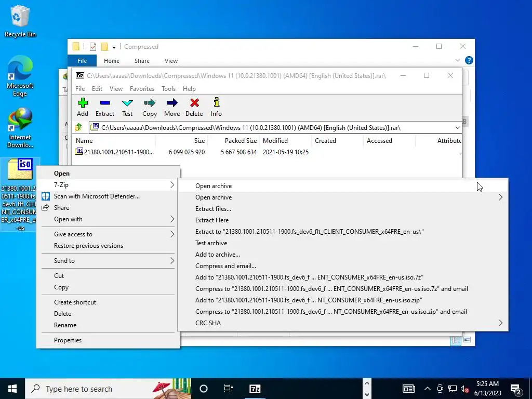The width and height of the screenshot is (532, 399).
Task: Click the taskbar search box
Action: click(x=109, y=389)
